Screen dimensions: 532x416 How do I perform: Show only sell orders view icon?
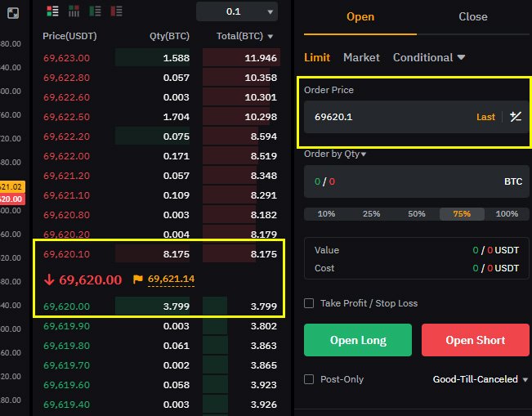pos(116,11)
